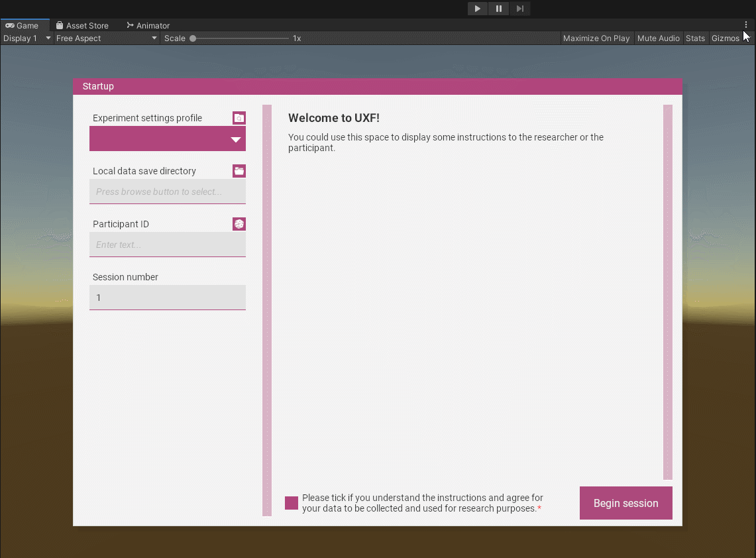Click the Pause button in toolbar

coord(498,9)
